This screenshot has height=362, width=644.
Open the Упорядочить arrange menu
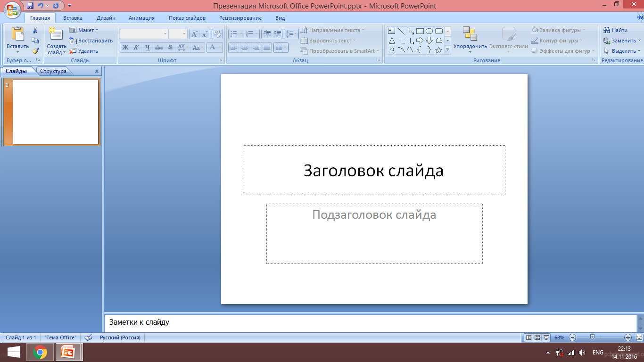coord(470,40)
